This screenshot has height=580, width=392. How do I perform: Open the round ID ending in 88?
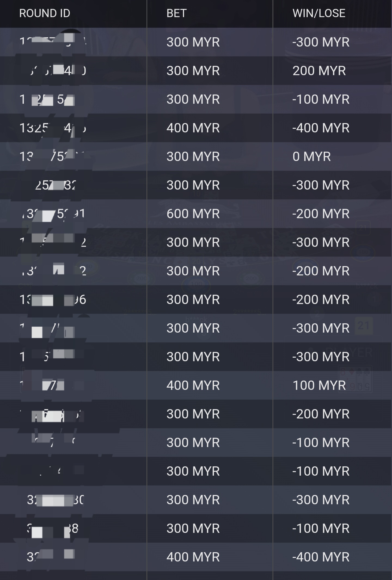[x=53, y=529]
